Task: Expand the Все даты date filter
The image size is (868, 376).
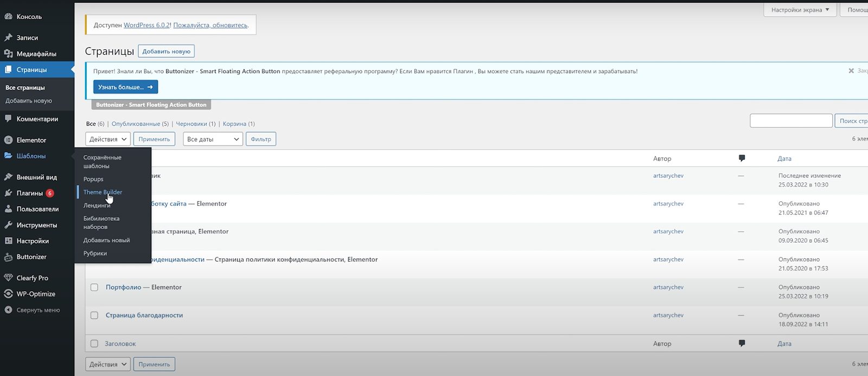Action: point(213,139)
